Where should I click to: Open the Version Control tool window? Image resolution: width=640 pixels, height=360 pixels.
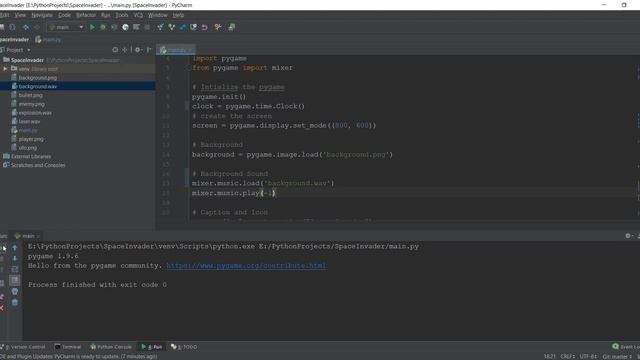(x=24, y=347)
